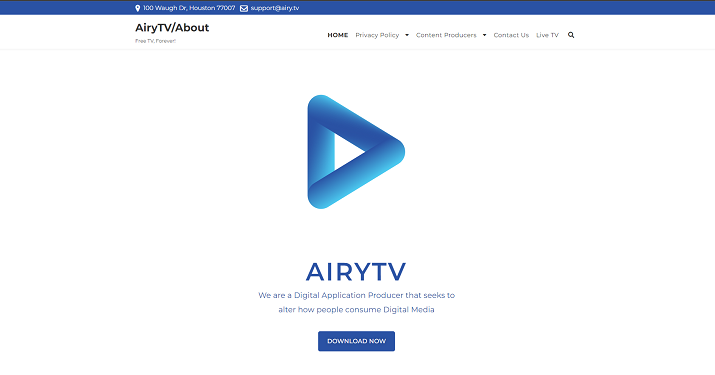
Task: Click the AiryTV play-triangle logo image
Action: tap(356, 152)
